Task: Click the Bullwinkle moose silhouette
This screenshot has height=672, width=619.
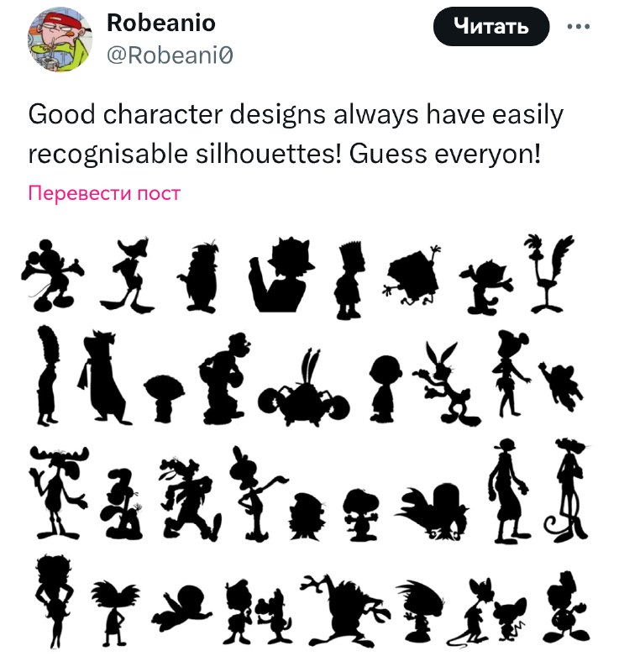Action: pos(59,492)
